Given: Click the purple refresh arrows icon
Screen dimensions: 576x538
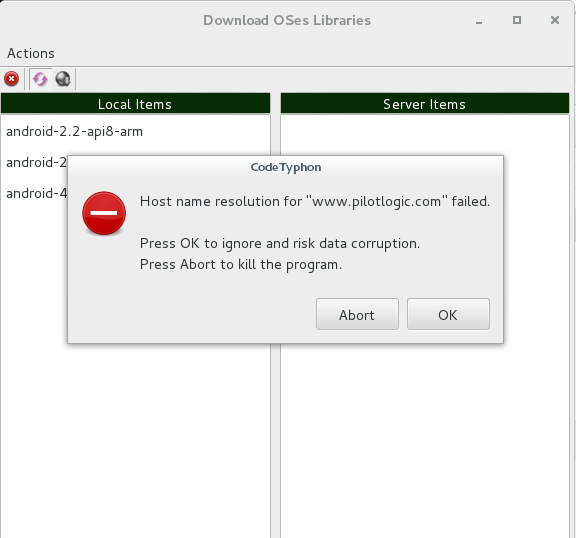Looking at the screenshot, I should [x=40, y=79].
